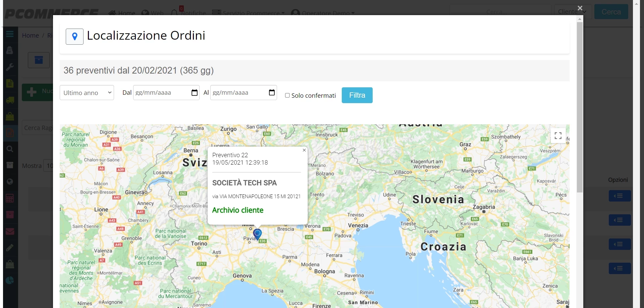Viewport: 644px width, 308px height.
Task: Toggle the sidebar hamburger menu
Action: (10, 34)
